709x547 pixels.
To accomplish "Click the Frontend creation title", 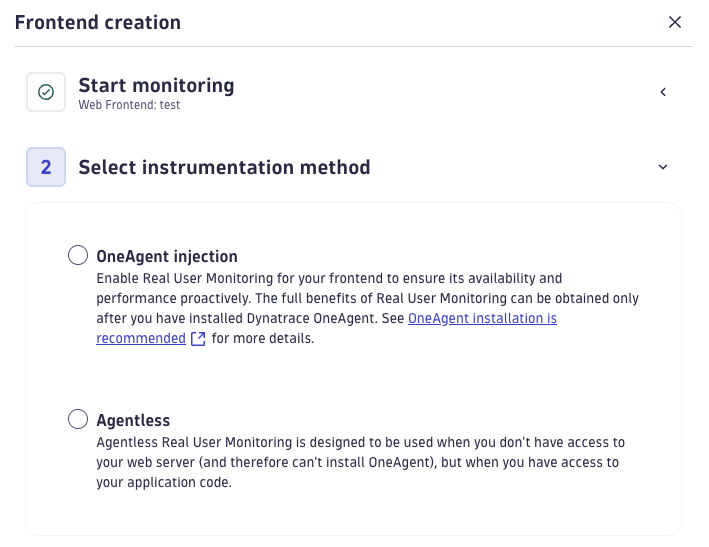I will pos(98,23).
